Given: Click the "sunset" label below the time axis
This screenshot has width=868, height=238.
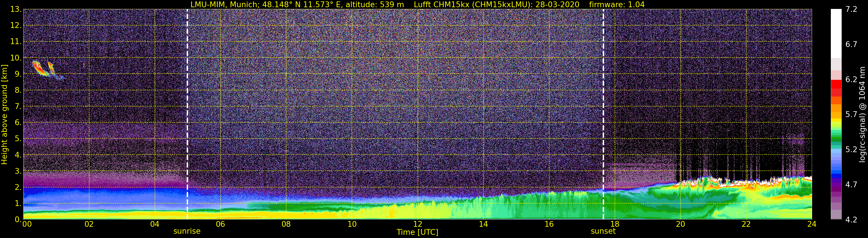Looking at the screenshot, I should tap(603, 231).
